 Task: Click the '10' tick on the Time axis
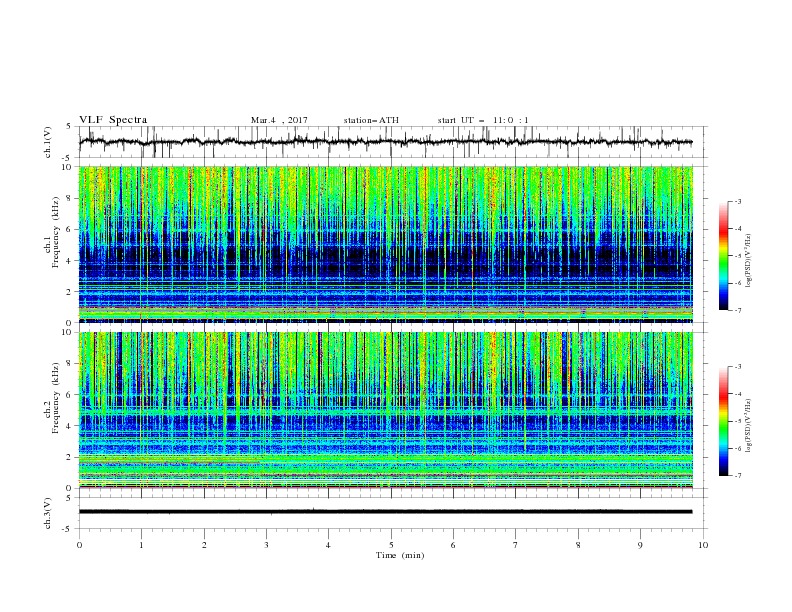tap(703, 545)
